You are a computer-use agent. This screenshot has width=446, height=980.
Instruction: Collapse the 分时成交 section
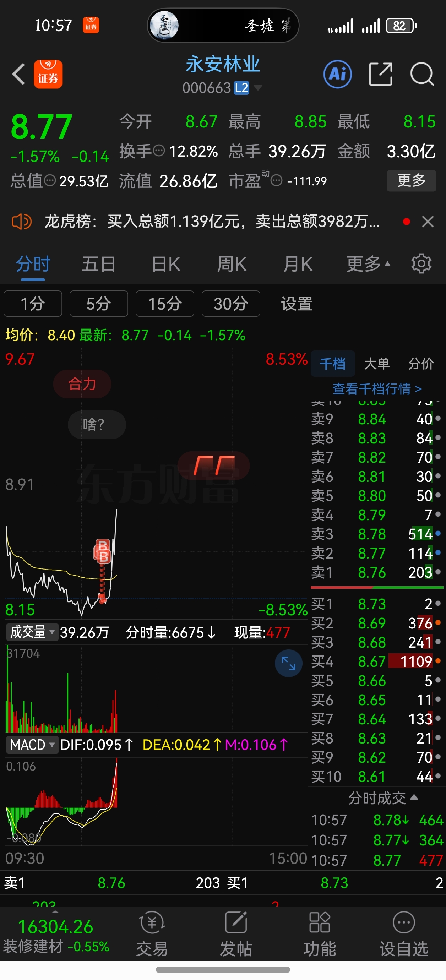tap(383, 798)
